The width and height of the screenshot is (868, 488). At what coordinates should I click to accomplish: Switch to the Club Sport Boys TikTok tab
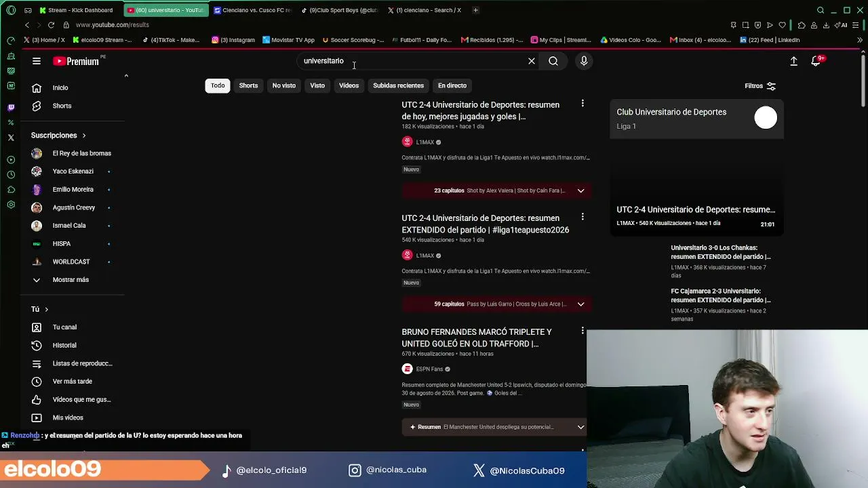point(339,10)
